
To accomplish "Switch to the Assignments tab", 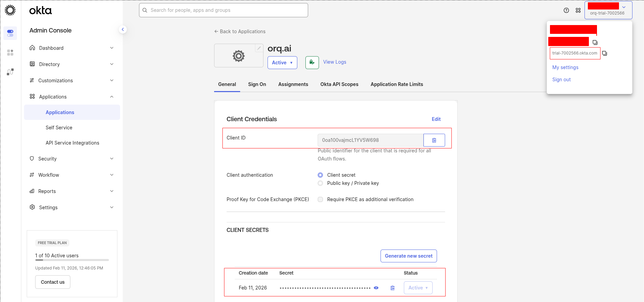I will pos(293,84).
